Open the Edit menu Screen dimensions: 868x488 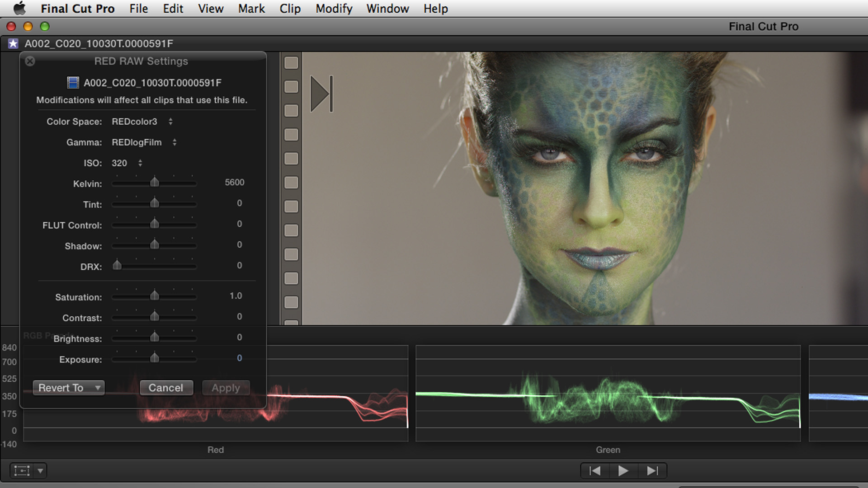click(173, 9)
